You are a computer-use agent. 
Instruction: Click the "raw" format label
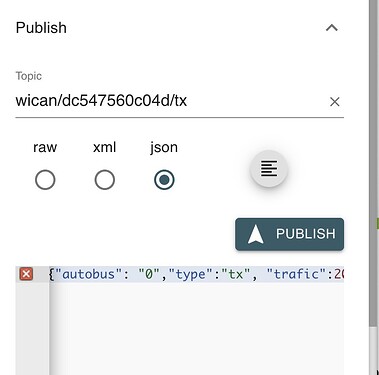pyautogui.click(x=45, y=148)
